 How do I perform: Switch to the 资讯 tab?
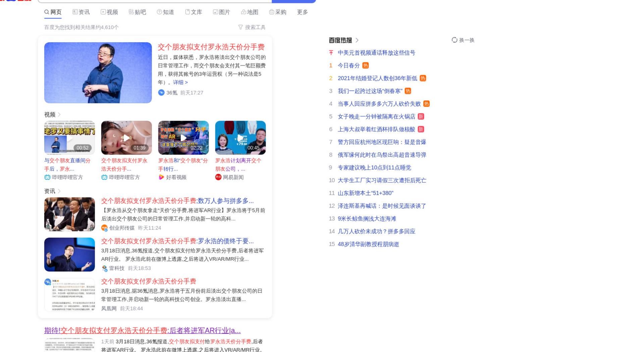(81, 12)
